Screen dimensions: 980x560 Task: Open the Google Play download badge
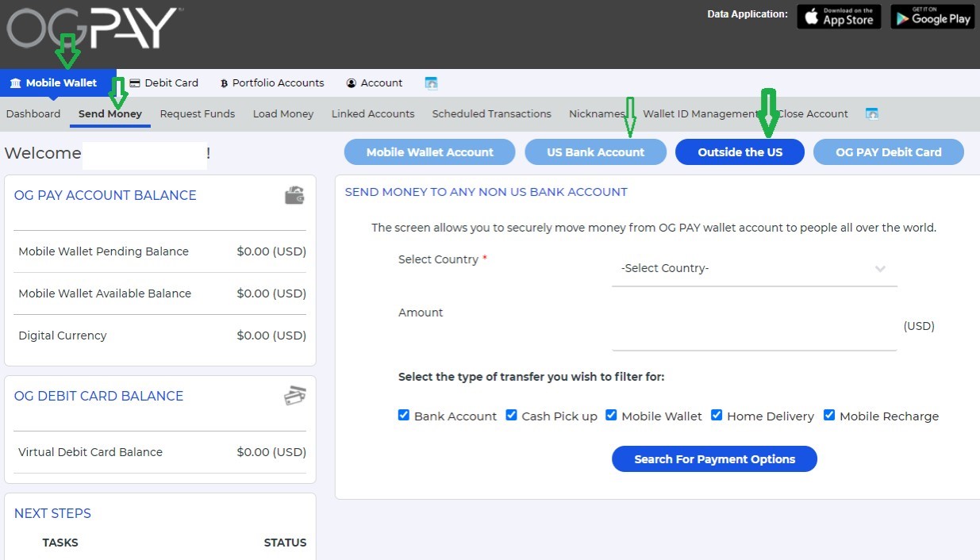coord(932,17)
